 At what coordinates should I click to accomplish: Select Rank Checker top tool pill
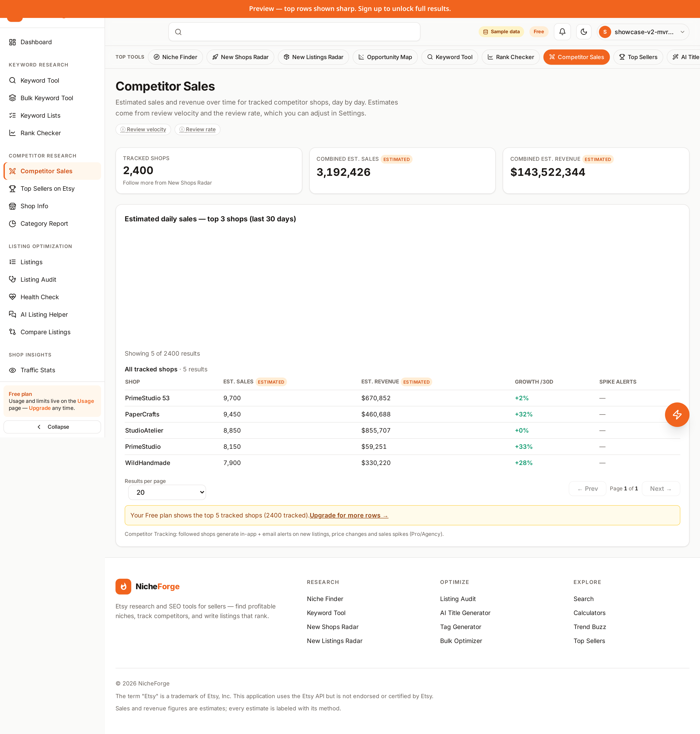[510, 57]
